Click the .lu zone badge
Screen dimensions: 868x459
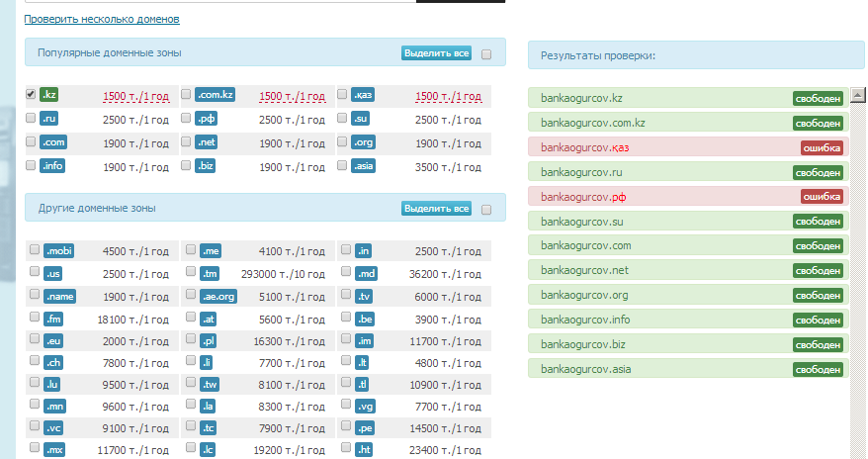pyautogui.click(x=52, y=384)
